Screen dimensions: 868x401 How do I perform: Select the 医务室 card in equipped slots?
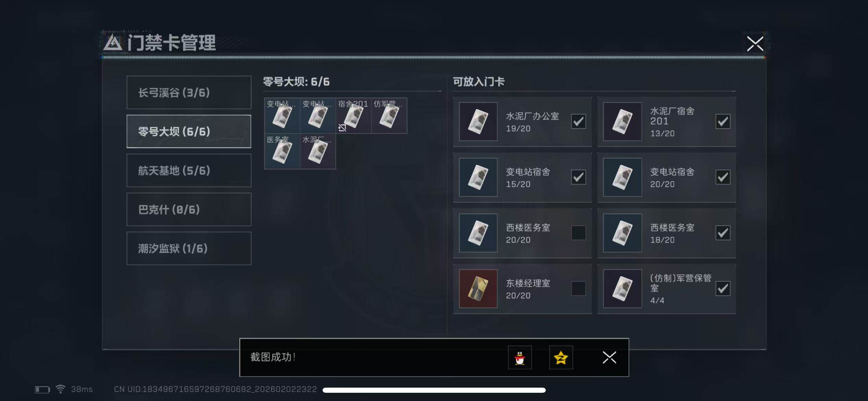pyautogui.click(x=282, y=151)
